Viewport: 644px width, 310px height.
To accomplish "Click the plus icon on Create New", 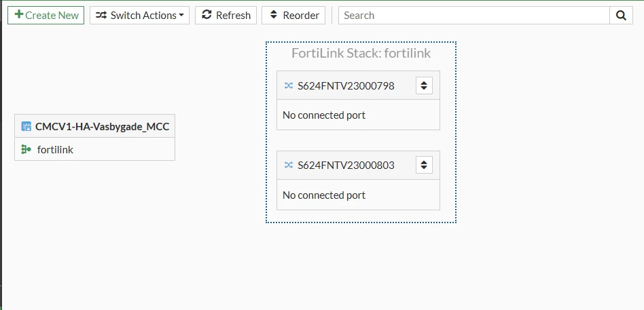I will point(19,14).
